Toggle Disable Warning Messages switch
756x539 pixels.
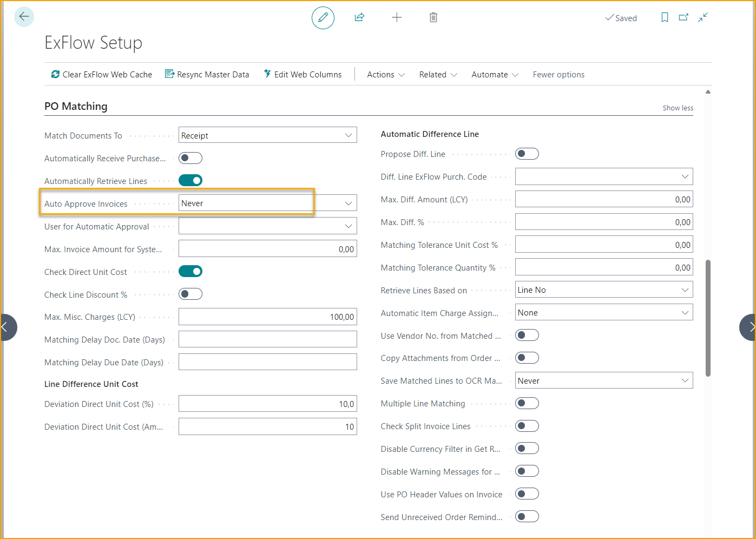point(527,471)
